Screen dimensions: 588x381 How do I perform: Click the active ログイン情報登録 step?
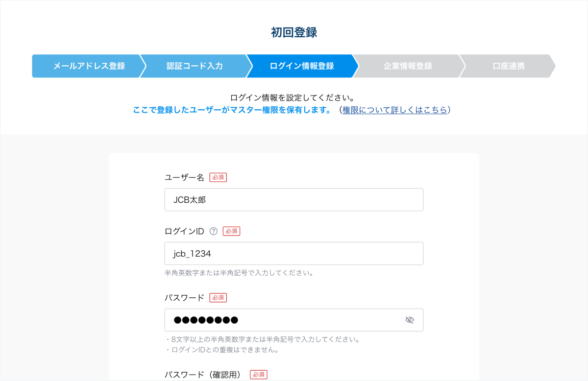(301, 66)
